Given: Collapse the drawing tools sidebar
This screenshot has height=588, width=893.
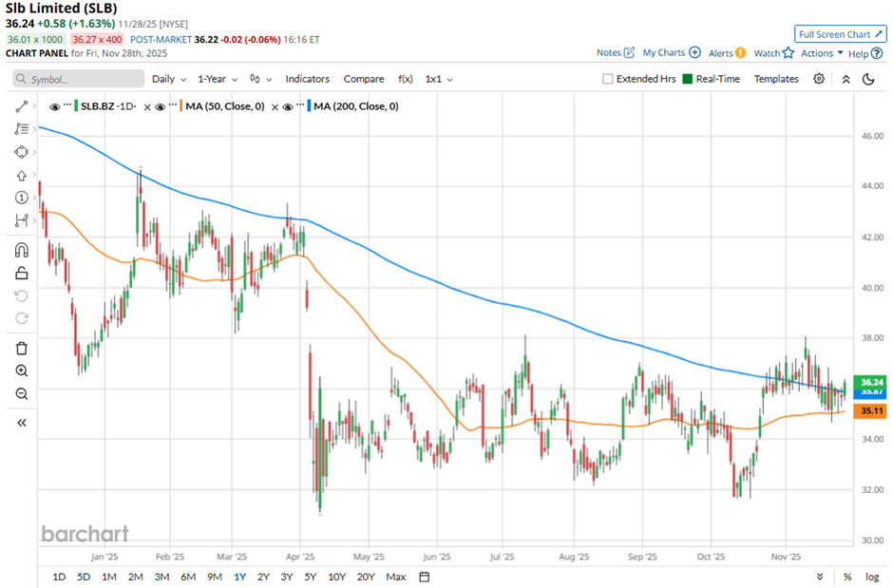Looking at the screenshot, I should click(x=22, y=423).
